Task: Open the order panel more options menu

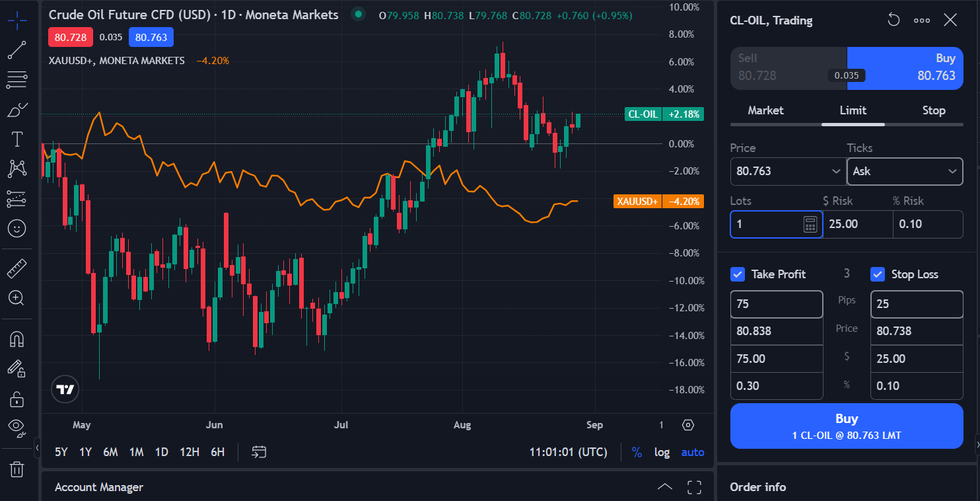Action: coord(922,20)
